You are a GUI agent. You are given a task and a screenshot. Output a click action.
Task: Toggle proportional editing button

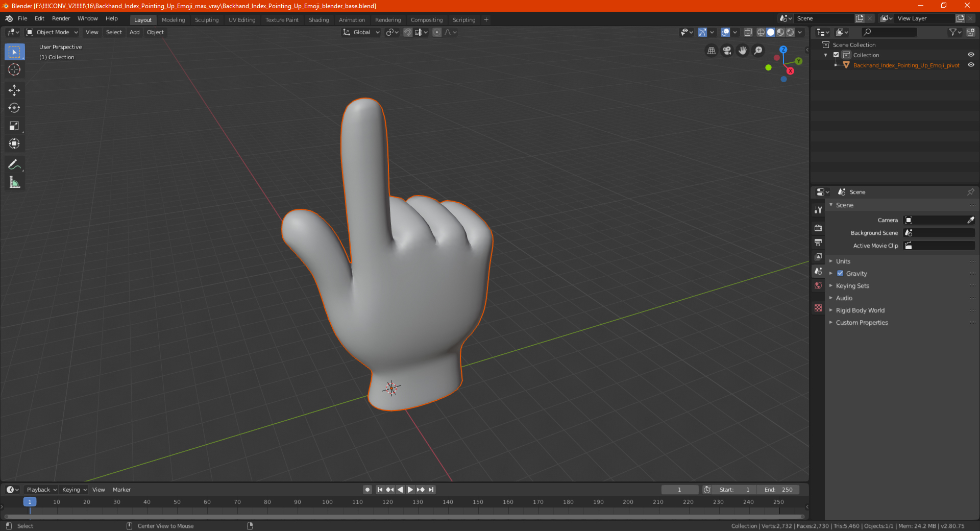(x=437, y=32)
